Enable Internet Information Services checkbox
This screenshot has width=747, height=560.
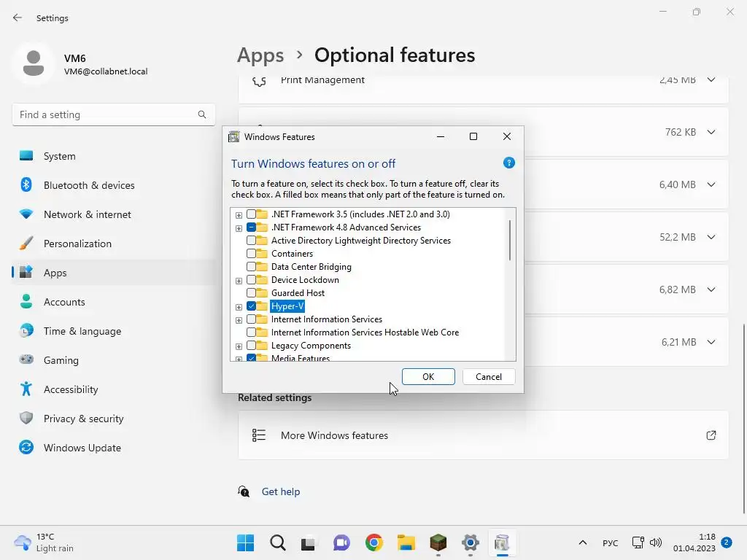[x=251, y=319]
